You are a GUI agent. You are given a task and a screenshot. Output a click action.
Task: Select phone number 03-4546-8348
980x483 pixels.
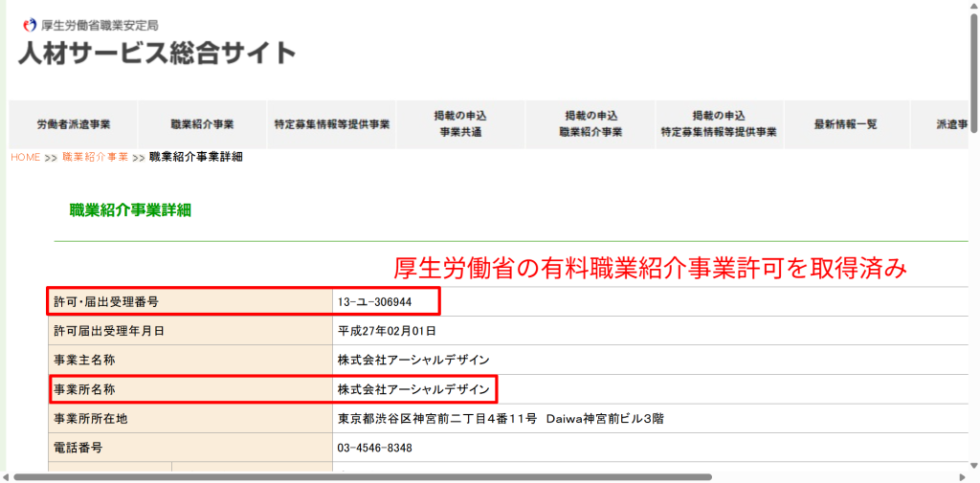pos(375,448)
